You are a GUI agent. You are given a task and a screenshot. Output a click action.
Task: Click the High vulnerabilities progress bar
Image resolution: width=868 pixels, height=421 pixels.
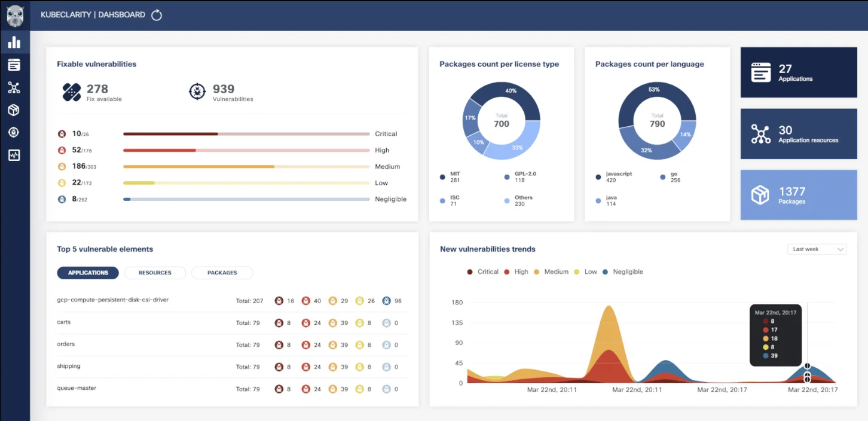[246, 150]
